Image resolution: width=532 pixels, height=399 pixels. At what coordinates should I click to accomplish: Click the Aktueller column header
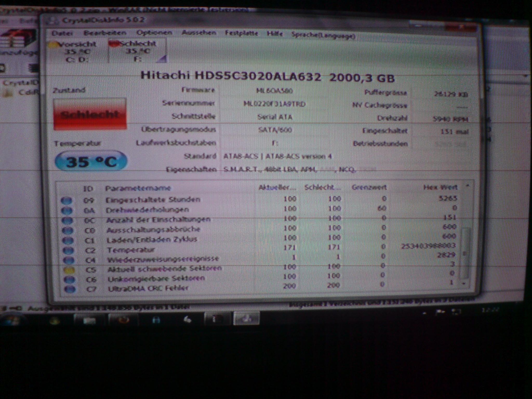pos(277,188)
